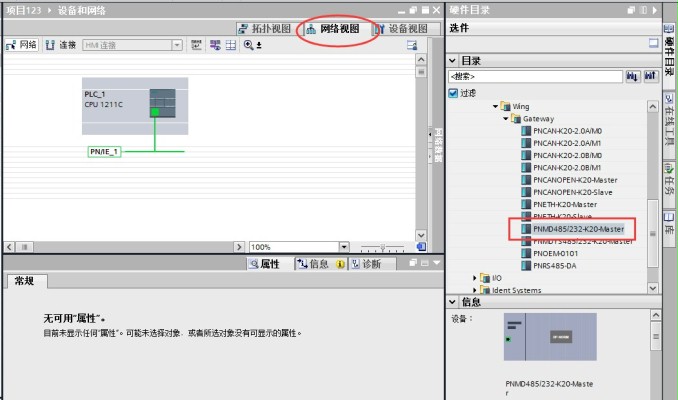Click the module icon beside PNRS485-DA
This screenshot has width=678, height=400.
526,266
